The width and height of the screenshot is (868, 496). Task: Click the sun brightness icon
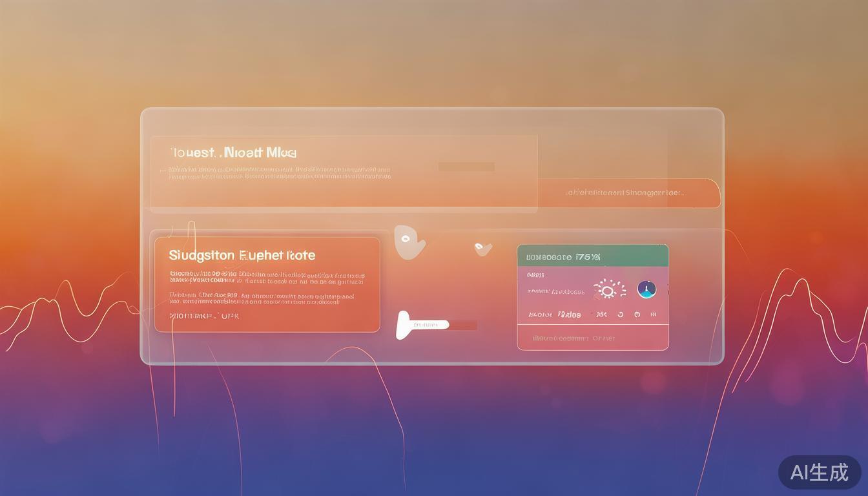(608, 289)
